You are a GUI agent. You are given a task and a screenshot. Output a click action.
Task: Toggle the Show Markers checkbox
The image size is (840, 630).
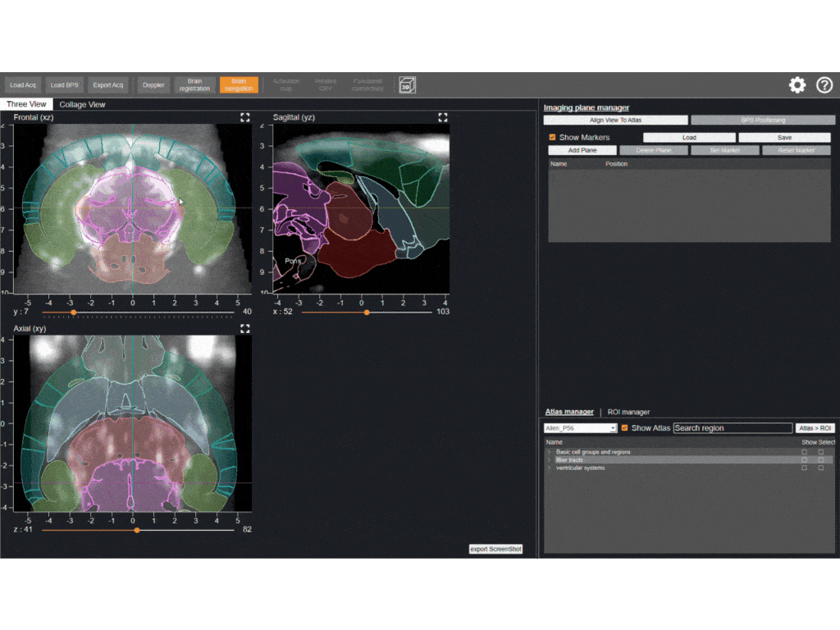[552, 137]
